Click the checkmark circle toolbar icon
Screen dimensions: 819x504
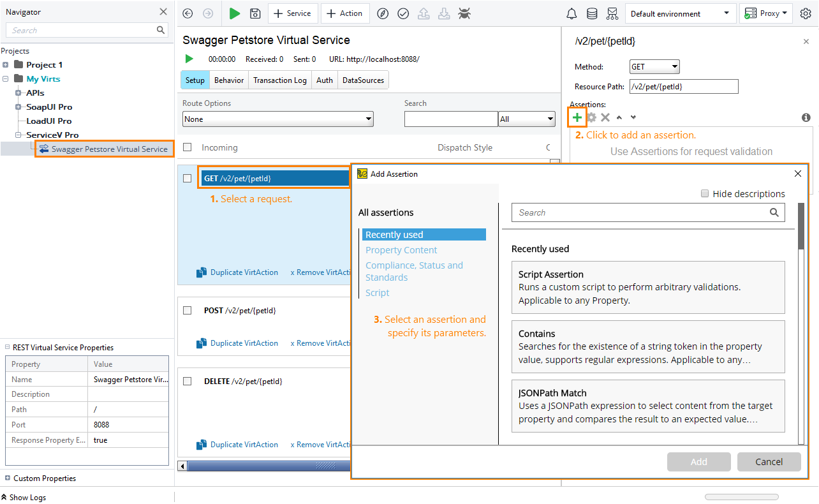[403, 13]
